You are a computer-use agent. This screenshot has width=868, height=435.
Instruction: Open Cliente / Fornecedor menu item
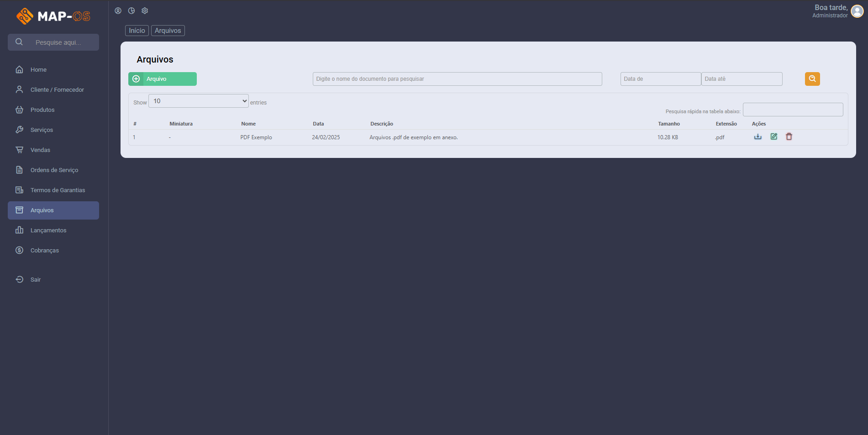53,89
